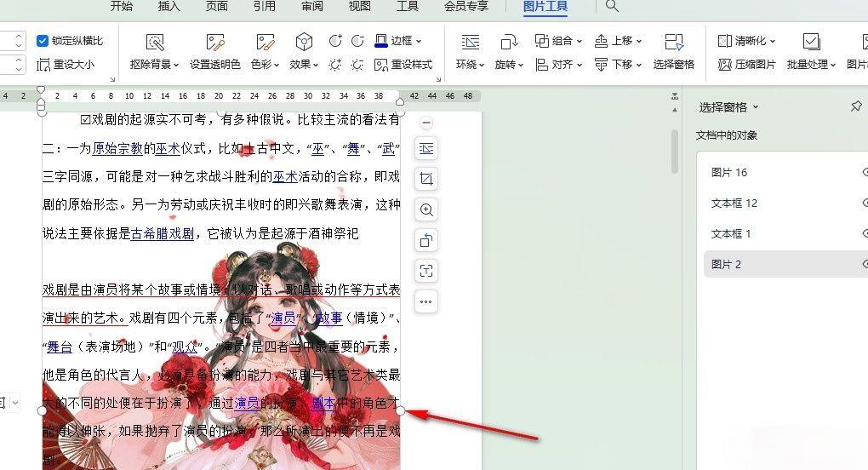The image size is (868, 470).
Task: Click the 重设样式 reset style button
Action: tap(403, 65)
